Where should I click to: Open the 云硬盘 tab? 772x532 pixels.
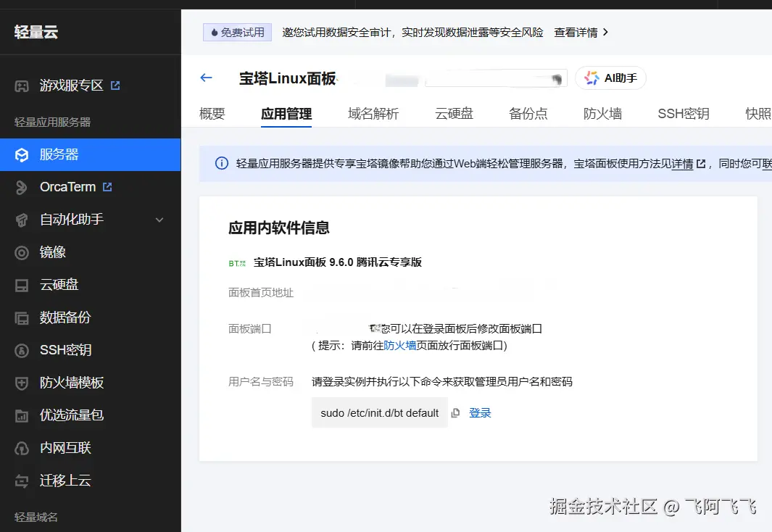(x=454, y=114)
